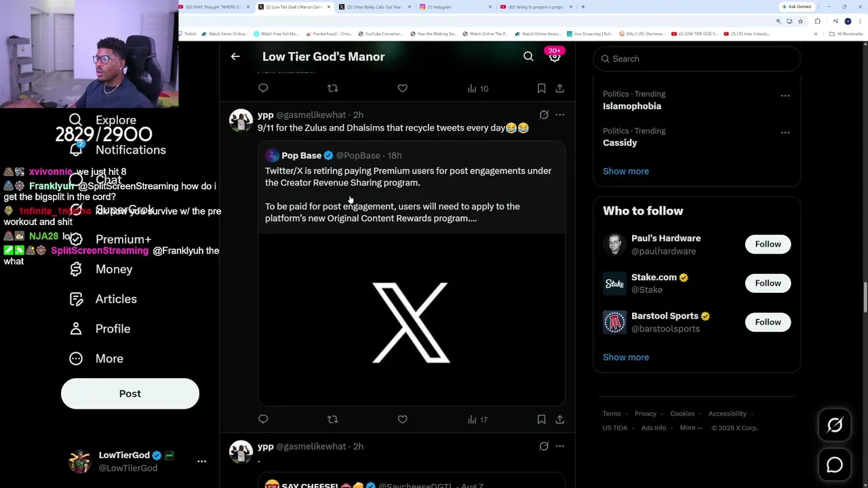Repost the post showing 10 views

pyautogui.click(x=332, y=88)
